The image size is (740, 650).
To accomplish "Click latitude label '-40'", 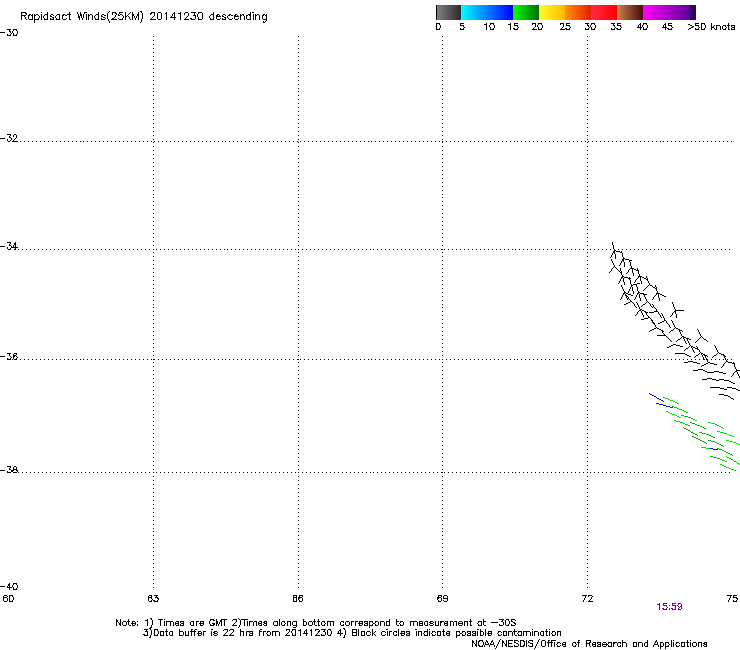I will pos(9,586).
